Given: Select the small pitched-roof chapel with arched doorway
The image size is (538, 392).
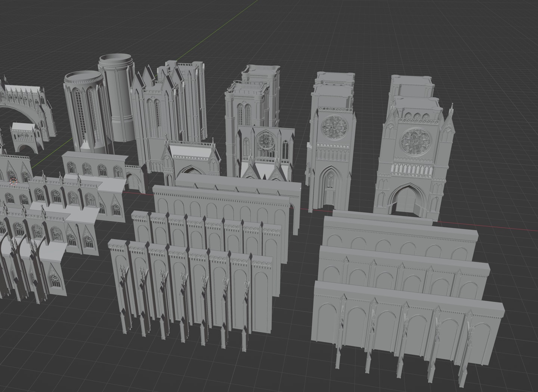Looking at the screenshot, I should (192, 160).
